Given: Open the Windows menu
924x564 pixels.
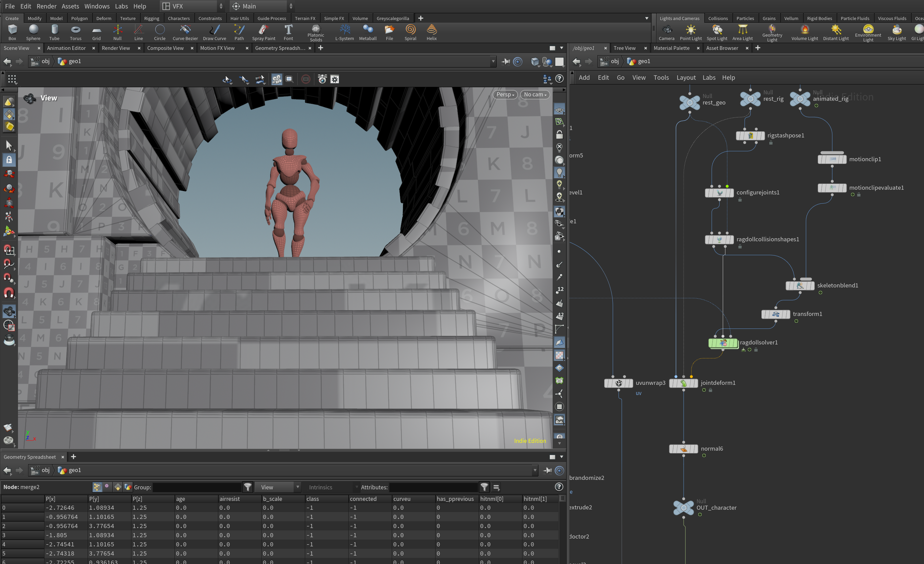Looking at the screenshot, I should (x=97, y=6).
